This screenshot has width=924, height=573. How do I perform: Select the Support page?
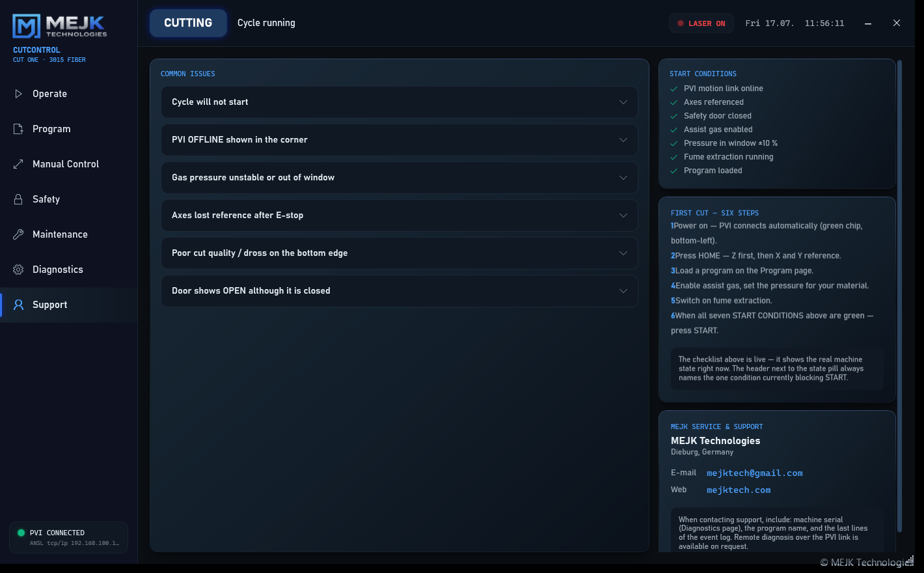69,305
